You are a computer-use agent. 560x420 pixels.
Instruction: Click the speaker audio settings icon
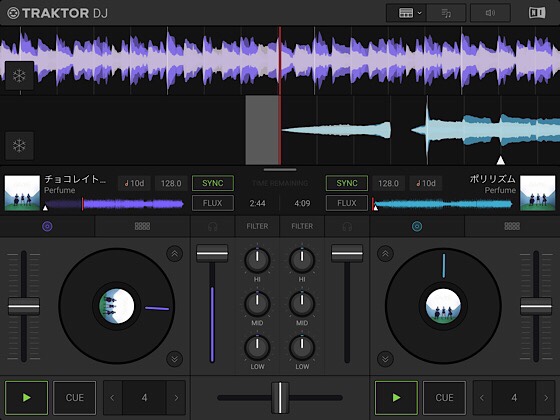490,13
